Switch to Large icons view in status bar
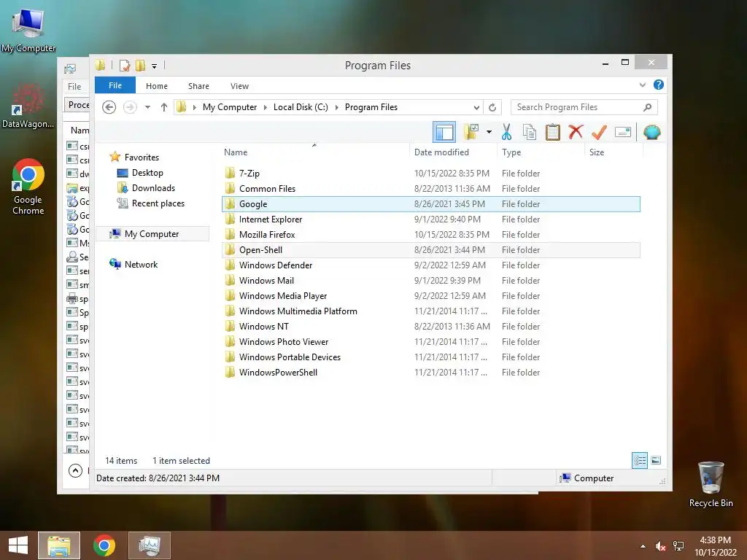747x560 pixels. (x=656, y=460)
